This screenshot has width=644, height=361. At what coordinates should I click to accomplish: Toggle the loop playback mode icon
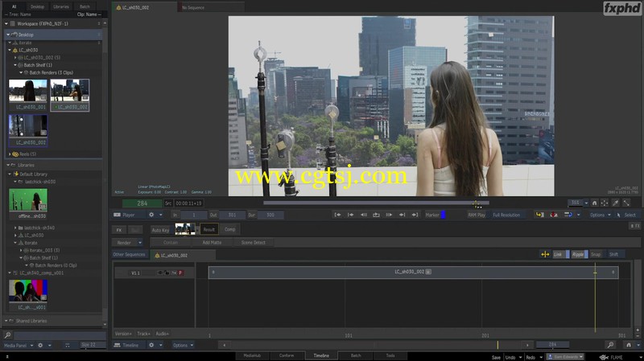[376, 215]
